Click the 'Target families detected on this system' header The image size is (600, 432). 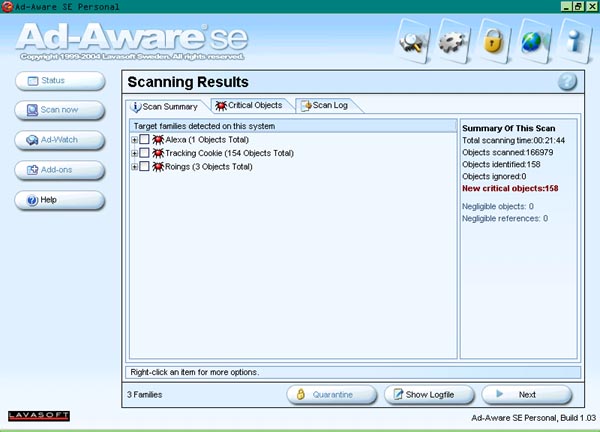pos(293,126)
